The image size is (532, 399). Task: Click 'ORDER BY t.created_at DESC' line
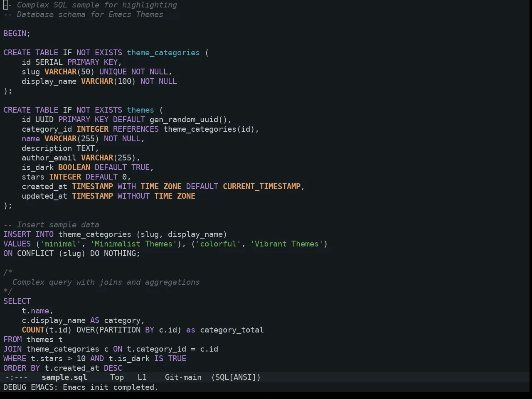click(x=63, y=368)
